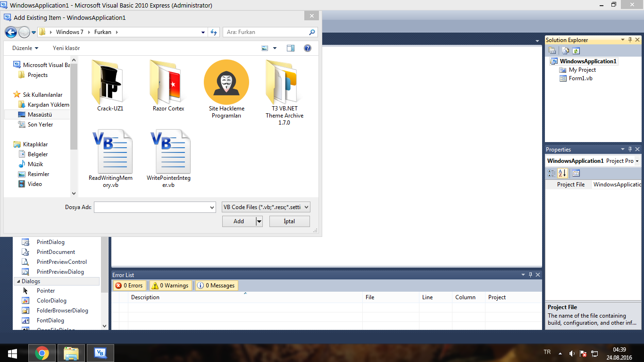Screen dimensions: 644x362
Task: Click Show All Files in Solution Explorer toolbar
Action: pyautogui.click(x=565, y=51)
